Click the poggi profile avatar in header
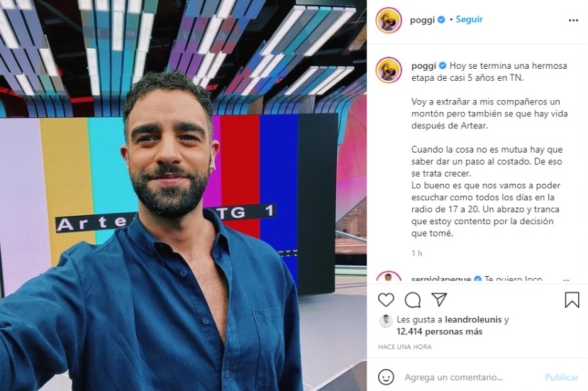The image size is (588, 391). click(389, 20)
